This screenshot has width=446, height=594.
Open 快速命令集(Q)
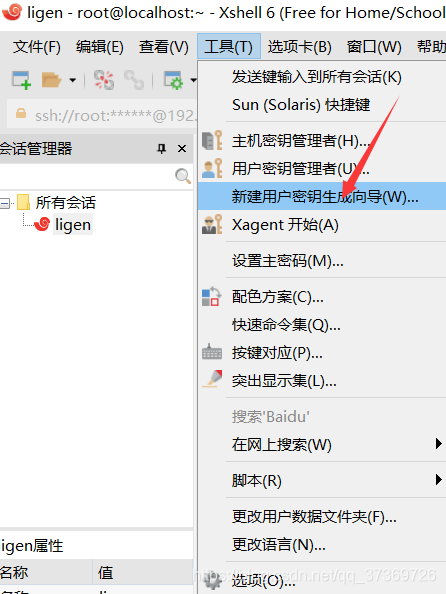tap(322, 325)
